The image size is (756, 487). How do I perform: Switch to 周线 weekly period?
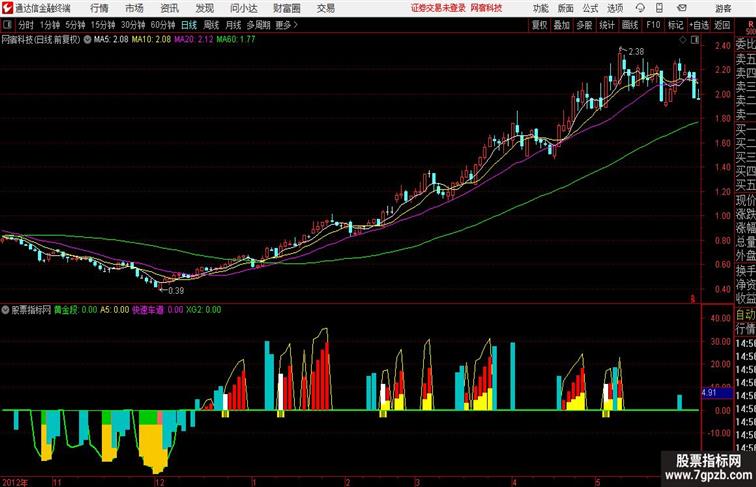pyautogui.click(x=211, y=25)
